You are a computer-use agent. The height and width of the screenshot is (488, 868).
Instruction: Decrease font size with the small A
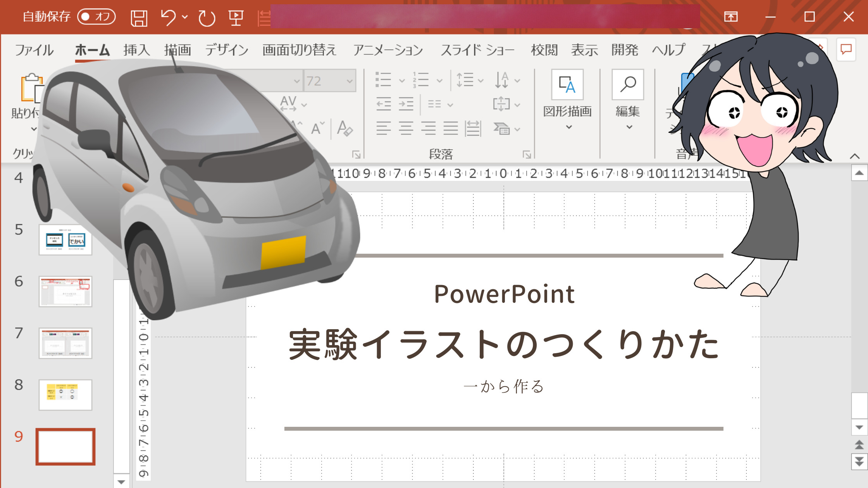(x=318, y=128)
